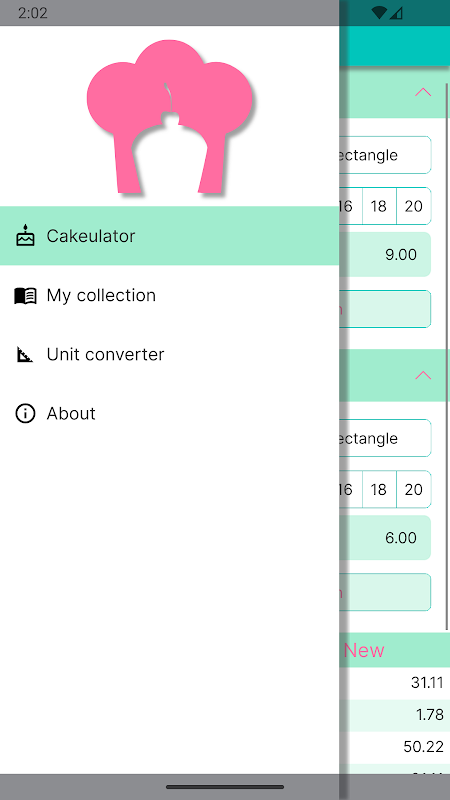450x800 pixels.
Task: Click the cellular signal status icon
Action: [396, 13]
